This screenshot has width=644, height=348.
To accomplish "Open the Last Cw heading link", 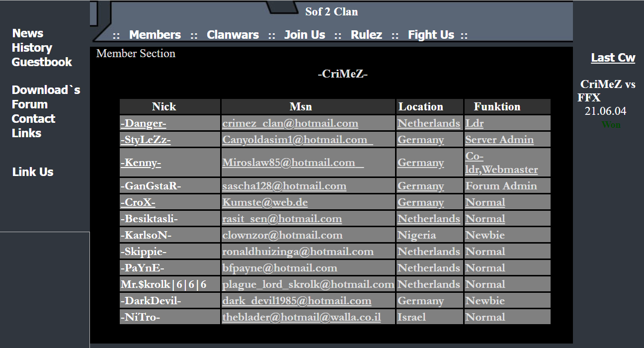I will (613, 58).
